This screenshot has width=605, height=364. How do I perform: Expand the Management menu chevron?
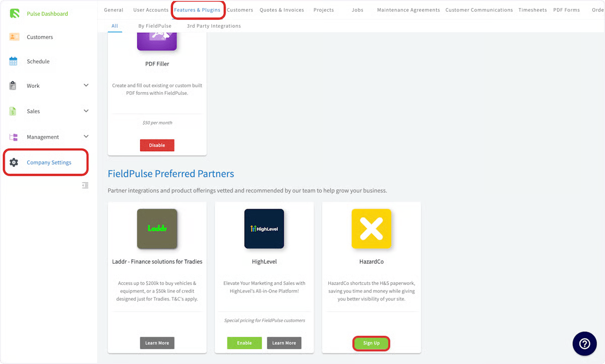tap(86, 136)
